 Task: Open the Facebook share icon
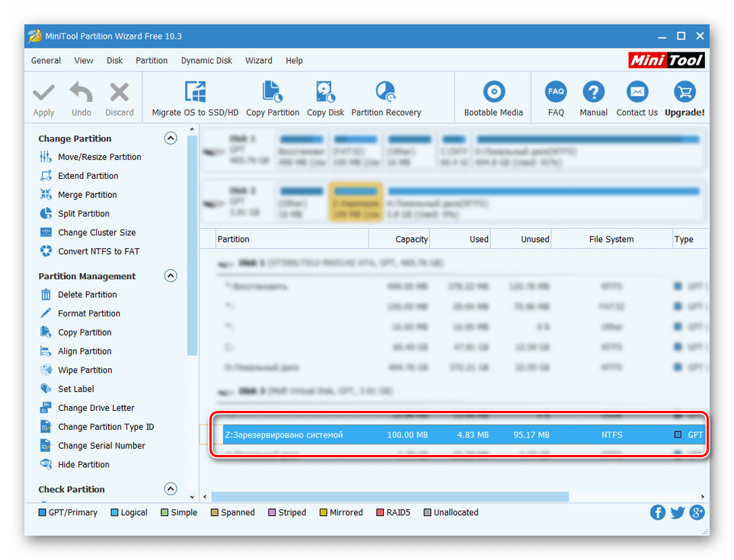click(x=658, y=512)
